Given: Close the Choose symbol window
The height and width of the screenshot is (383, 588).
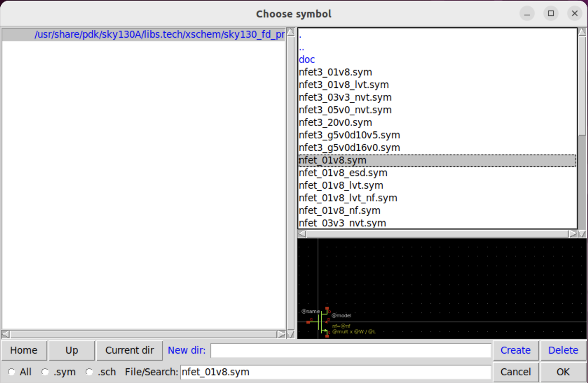Looking at the screenshot, I should (x=575, y=14).
